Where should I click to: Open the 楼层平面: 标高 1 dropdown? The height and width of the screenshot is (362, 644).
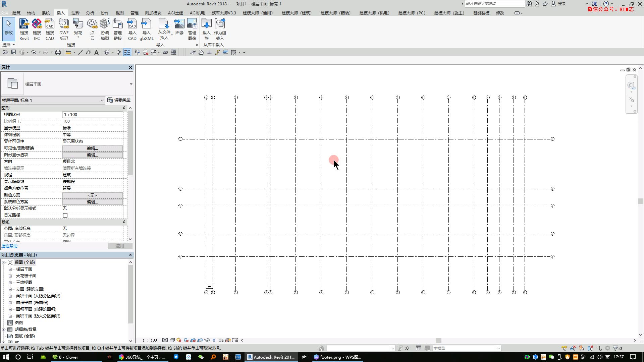[x=102, y=100]
